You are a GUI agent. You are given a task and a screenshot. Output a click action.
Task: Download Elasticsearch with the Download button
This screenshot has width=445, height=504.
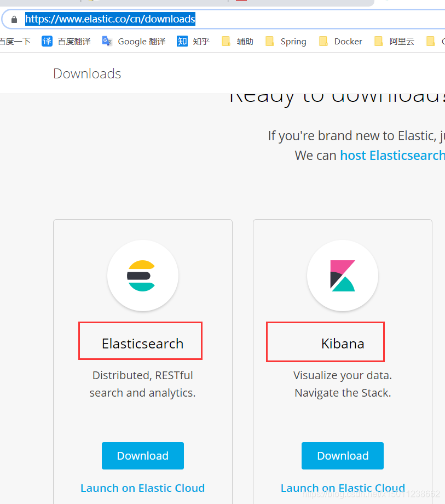143,456
